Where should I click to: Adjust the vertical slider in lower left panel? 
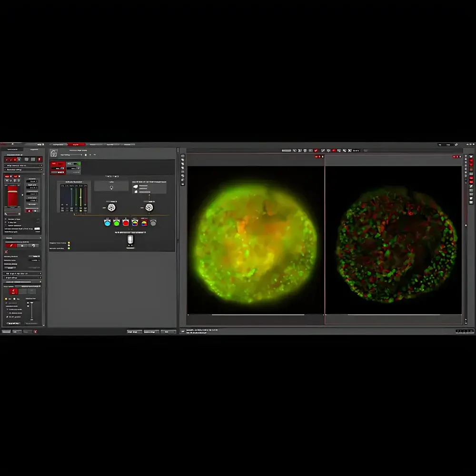pos(32,310)
